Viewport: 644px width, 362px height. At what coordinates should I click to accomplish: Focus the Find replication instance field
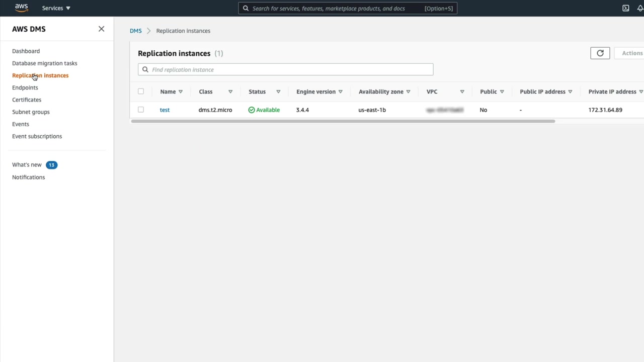coord(285,69)
